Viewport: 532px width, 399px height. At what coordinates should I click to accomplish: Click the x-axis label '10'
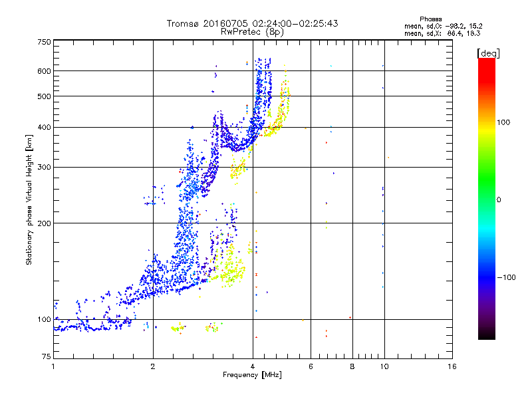(384, 366)
